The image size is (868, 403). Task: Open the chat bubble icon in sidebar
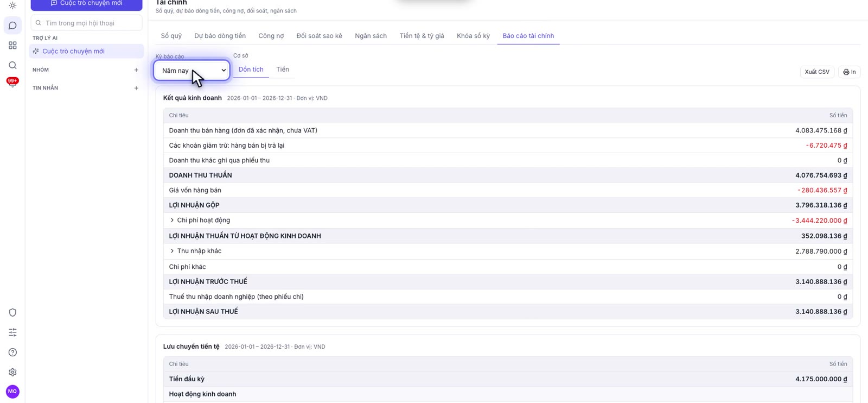pos(12,26)
